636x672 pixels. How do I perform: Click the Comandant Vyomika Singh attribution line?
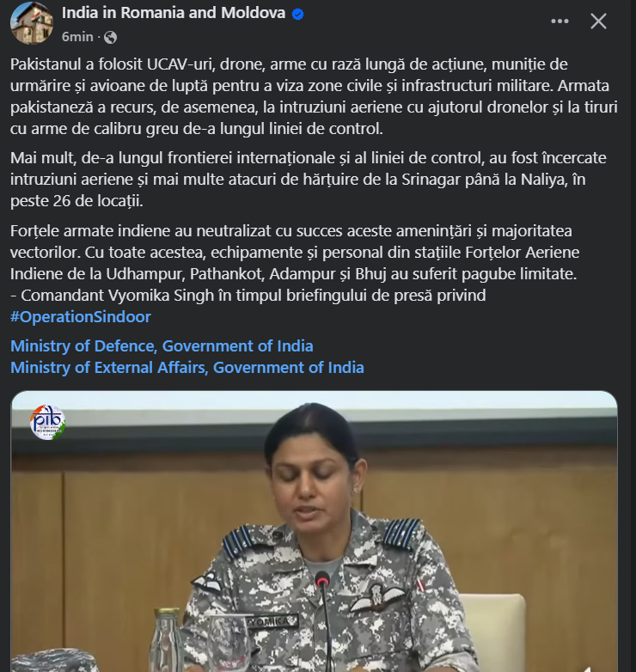click(248, 296)
